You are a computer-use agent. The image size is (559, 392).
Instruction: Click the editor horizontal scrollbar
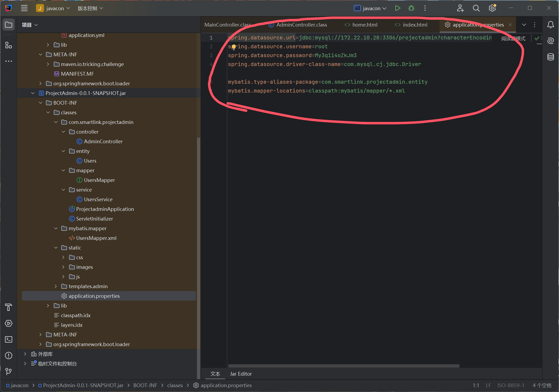pos(343,366)
